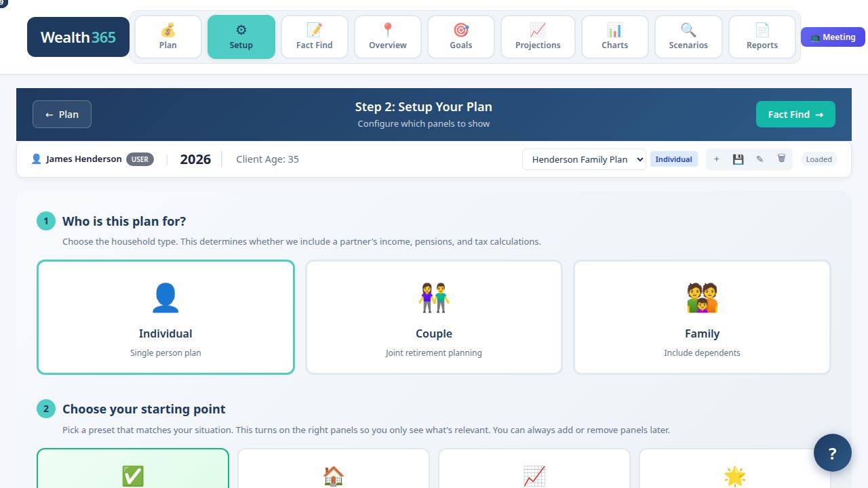Select the Projections chart icon
Viewport: 868px width, 488px height.
537,37
